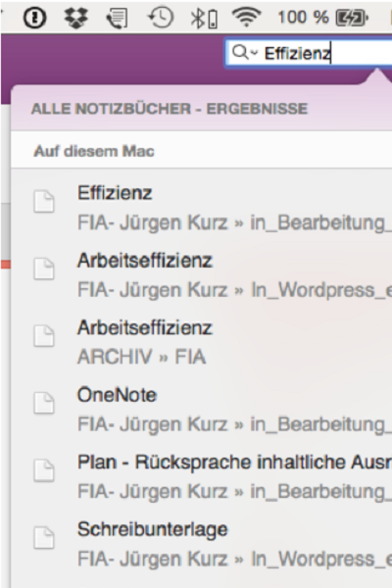The width and height of the screenshot is (392, 588).
Task: Click the page icon beside Effizienz result
Action: 44,202
